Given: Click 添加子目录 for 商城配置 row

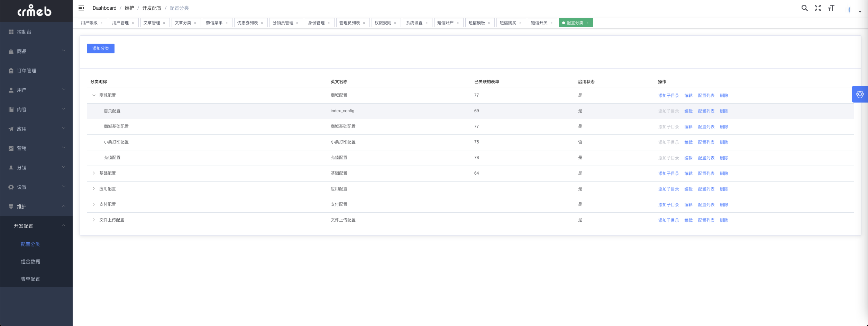Looking at the screenshot, I should (x=669, y=96).
